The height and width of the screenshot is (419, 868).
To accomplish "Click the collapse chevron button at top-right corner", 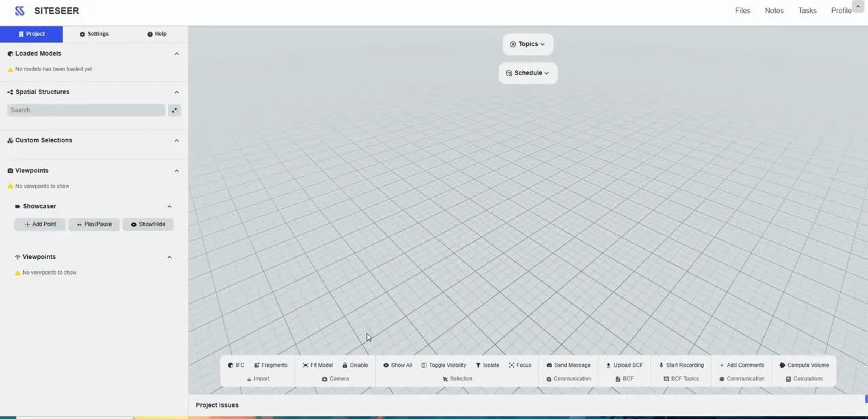I will pos(859,6).
